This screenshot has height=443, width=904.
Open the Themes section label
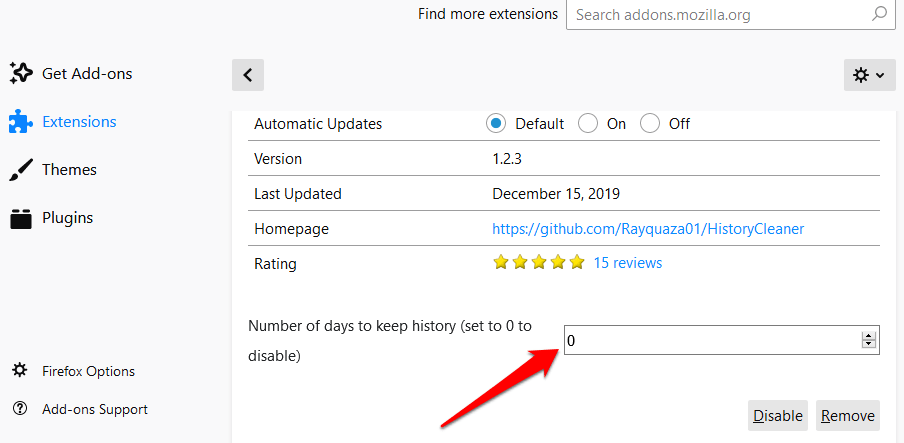tap(69, 170)
